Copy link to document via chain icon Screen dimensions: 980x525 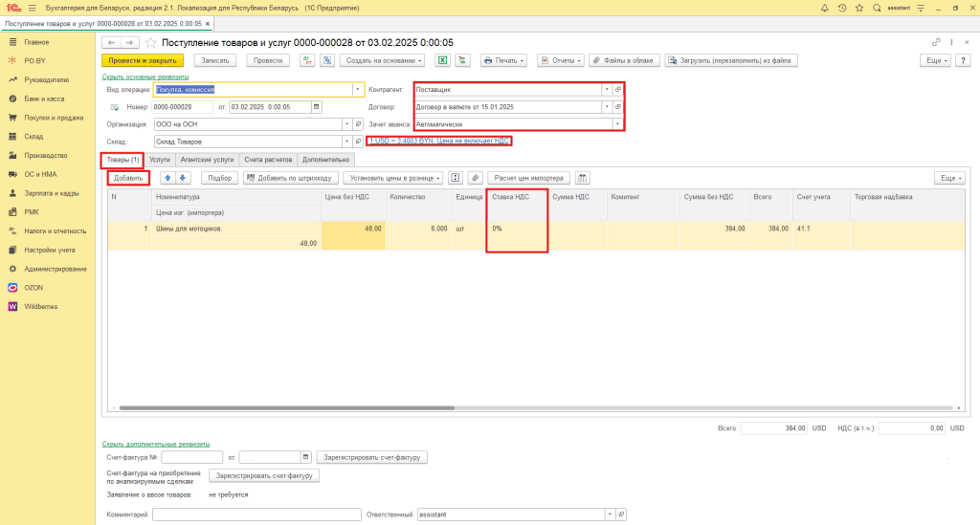(x=936, y=42)
